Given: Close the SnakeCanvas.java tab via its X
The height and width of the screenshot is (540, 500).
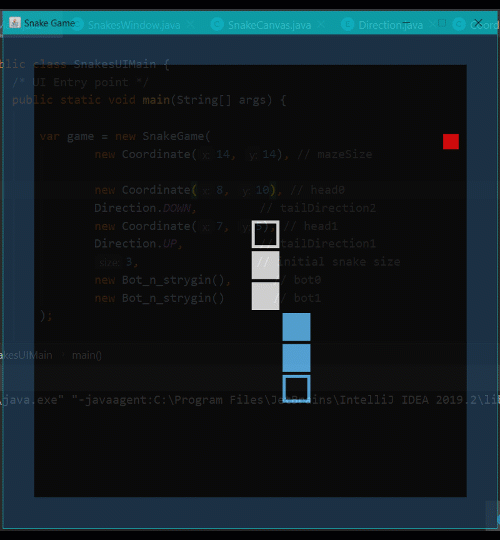Looking at the screenshot, I should pyautogui.click(x=321, y=25).
